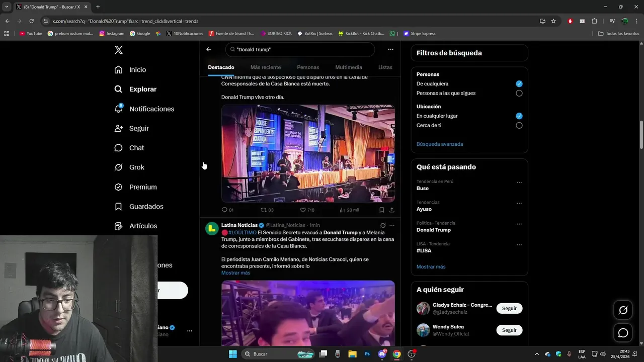Screen dimensions: 644x362
Task: Expand account menu dots at sidebar bottom
Action: pos(190,331)
